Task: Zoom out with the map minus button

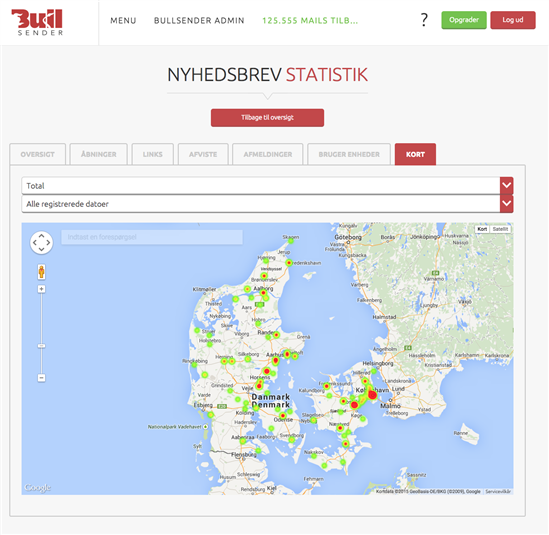Action: point(41,378)
